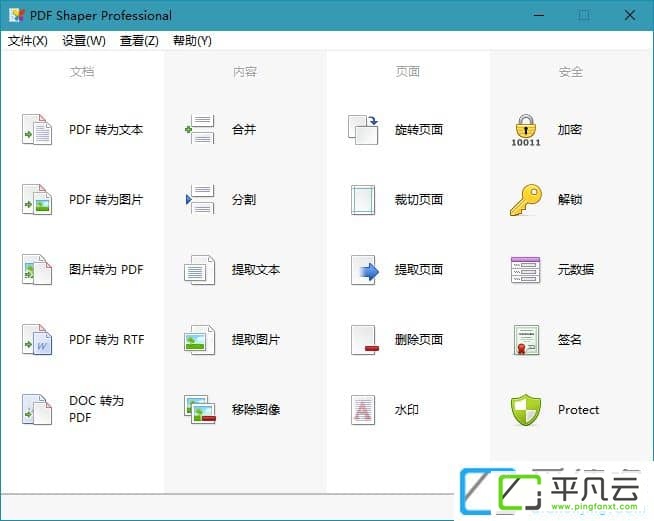654x521 pixels.
Task: Minimize the PDF Shaper Professional window
Action: [539, 15]
